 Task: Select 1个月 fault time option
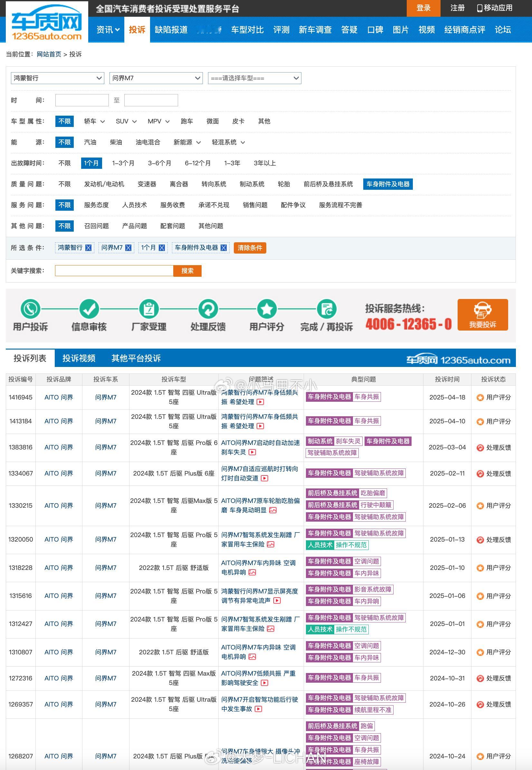pos(91,163)
